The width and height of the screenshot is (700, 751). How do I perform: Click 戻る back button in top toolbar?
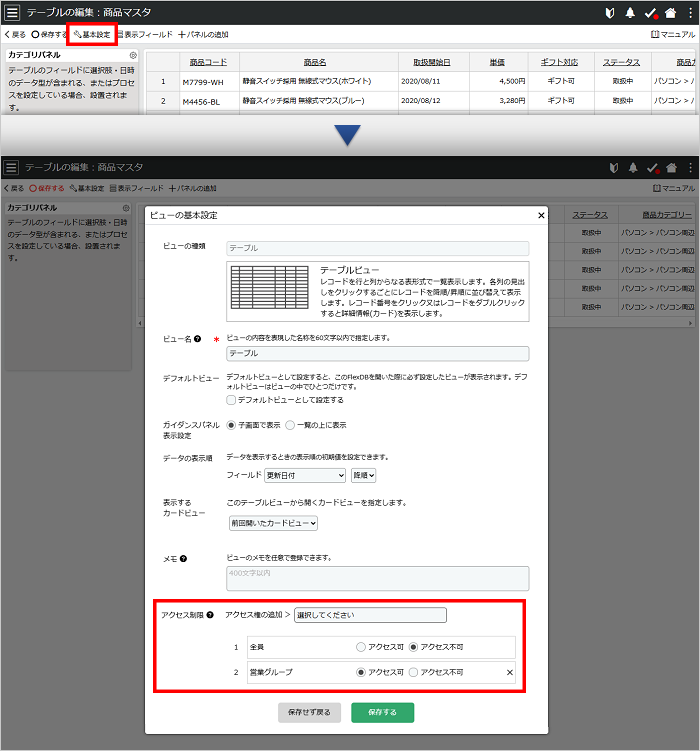15,34
